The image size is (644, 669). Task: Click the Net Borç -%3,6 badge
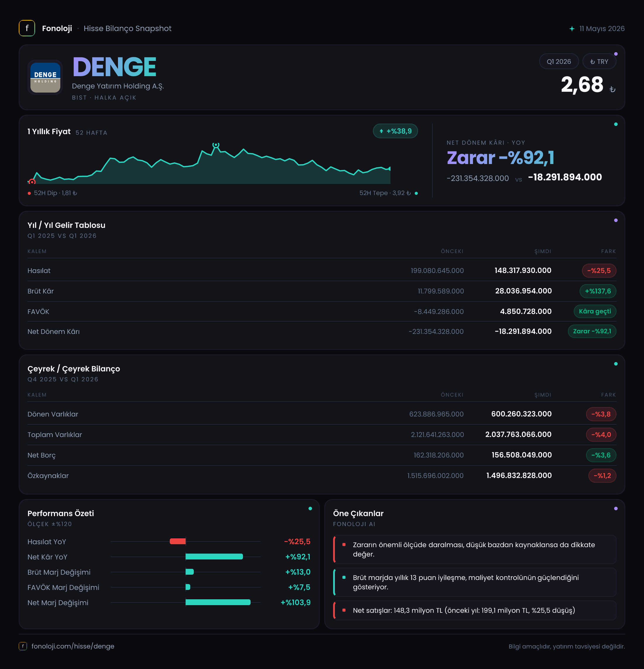click(x=601, y=455)
